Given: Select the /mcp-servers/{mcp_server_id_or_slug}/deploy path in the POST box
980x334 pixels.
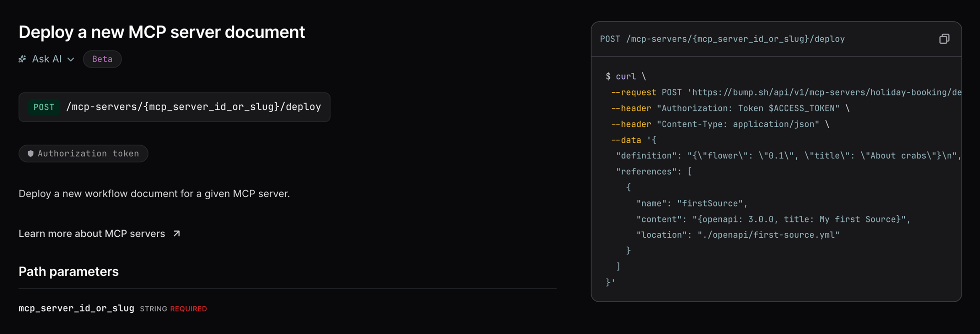Looking at the screenshot, I should (x=194, y=107).
